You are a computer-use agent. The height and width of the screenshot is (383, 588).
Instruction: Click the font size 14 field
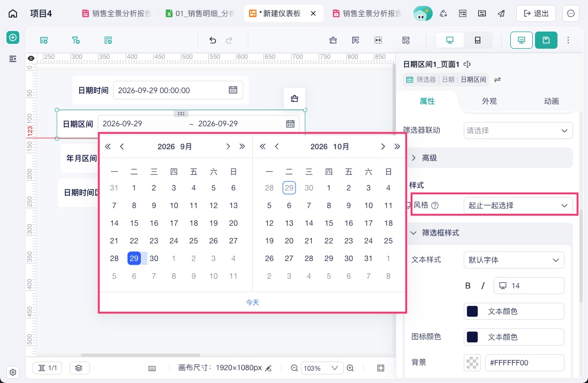click(x=529, y=286)
